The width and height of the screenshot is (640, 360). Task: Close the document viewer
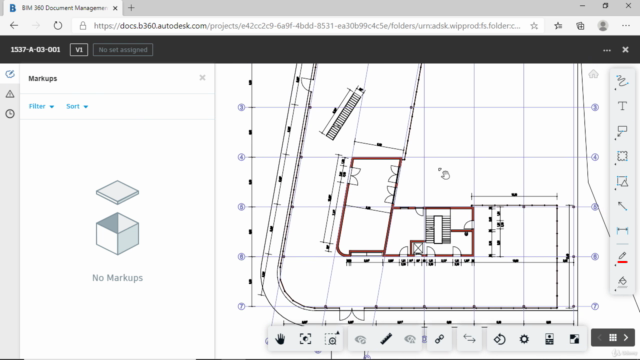[x=625, y=50]
